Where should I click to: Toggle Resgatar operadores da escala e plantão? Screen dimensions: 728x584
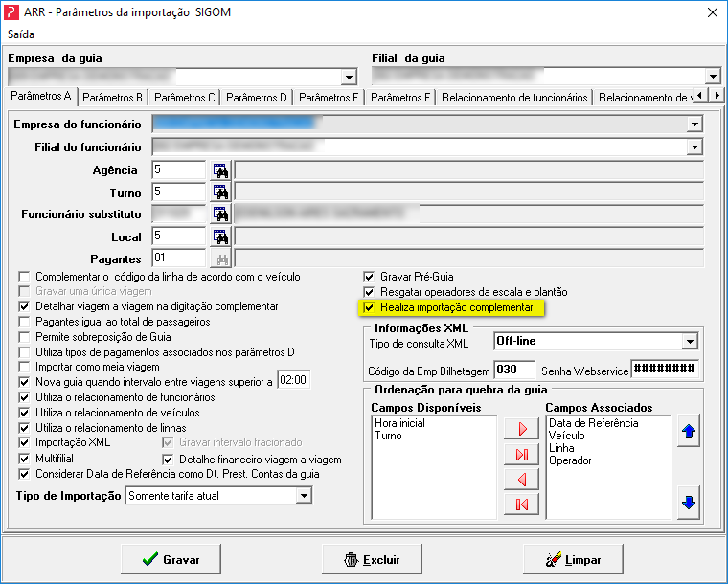tap(369, 292)
